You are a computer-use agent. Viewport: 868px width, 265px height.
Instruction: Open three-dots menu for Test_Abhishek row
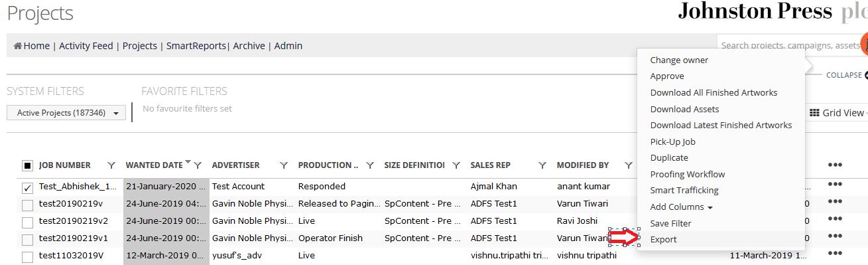(x=835, y=184)
